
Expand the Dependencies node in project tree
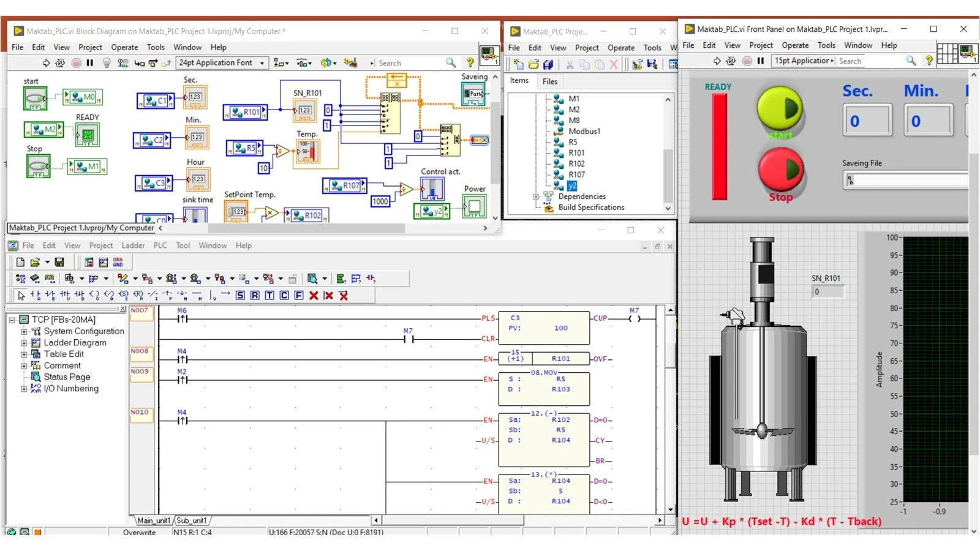click(x=536, y=197)
